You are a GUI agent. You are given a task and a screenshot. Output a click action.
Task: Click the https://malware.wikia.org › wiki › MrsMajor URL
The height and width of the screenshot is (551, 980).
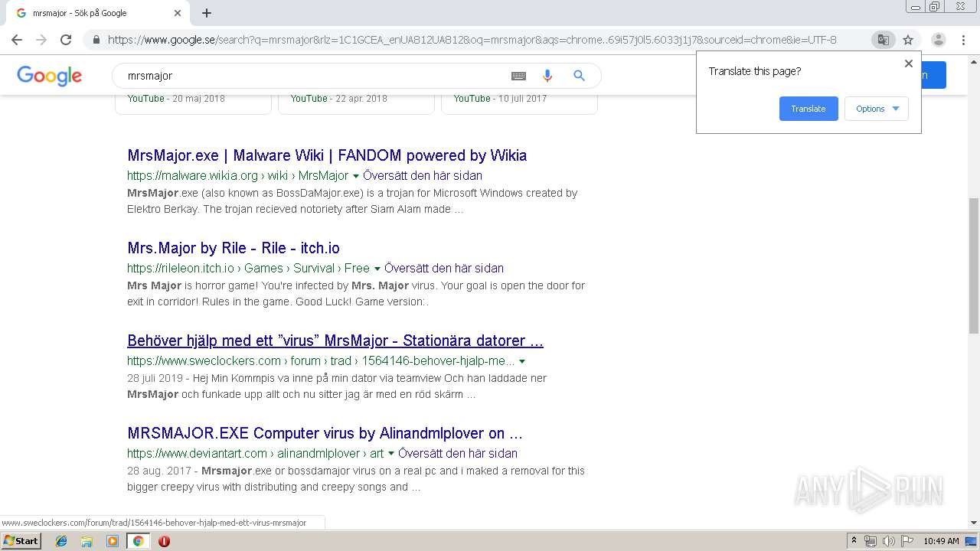pos(237,175)
